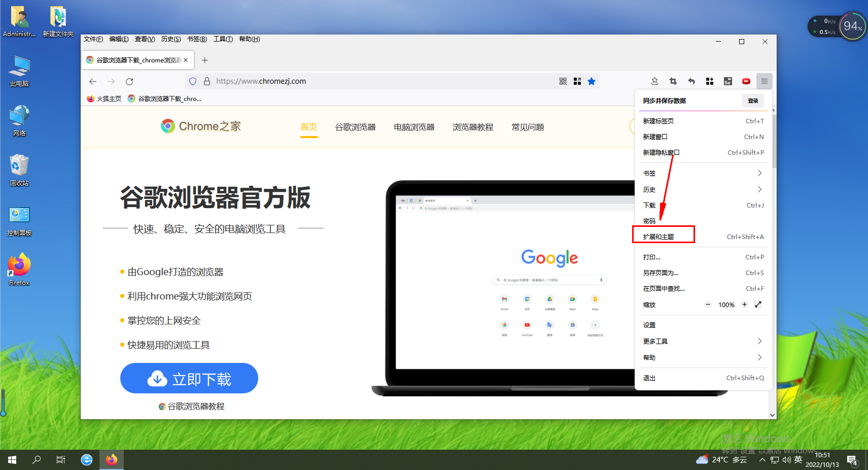Open the red video toolbar icon
868x470 pixels.
(x=746, y=81)
